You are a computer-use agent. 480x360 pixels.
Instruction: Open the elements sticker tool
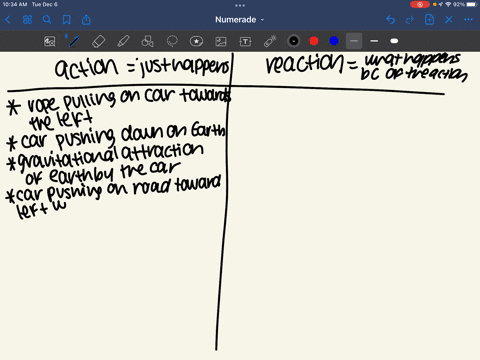pos(196,41)
